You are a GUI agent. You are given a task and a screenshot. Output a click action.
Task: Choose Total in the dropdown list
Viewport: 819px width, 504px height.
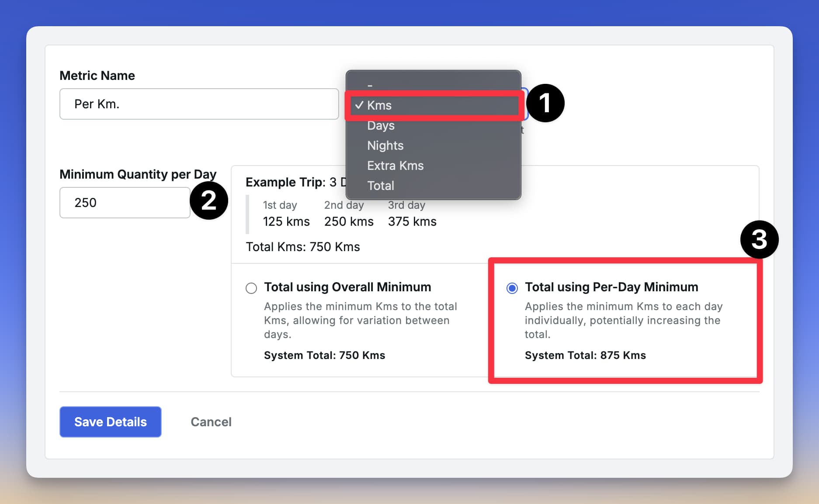click(380, 186)
